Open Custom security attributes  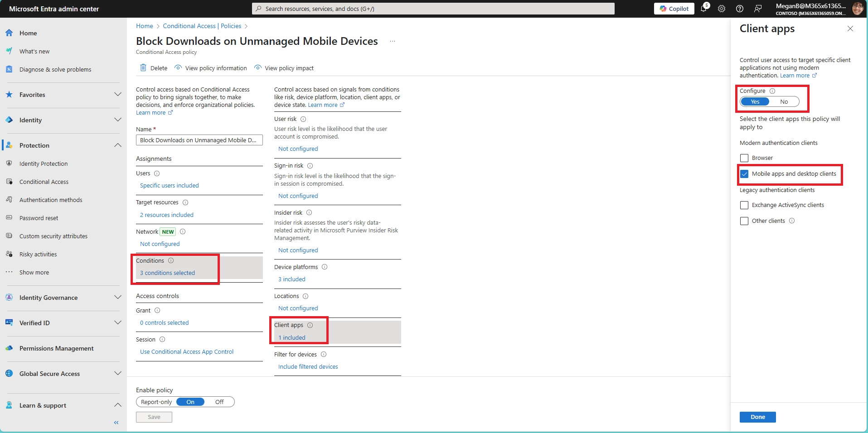tap(53, 236)
